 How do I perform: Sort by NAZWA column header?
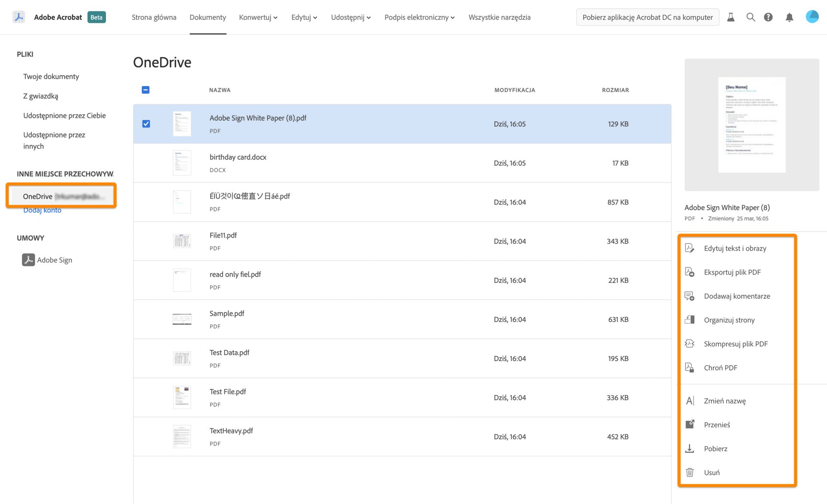click(x=220, y=90)
